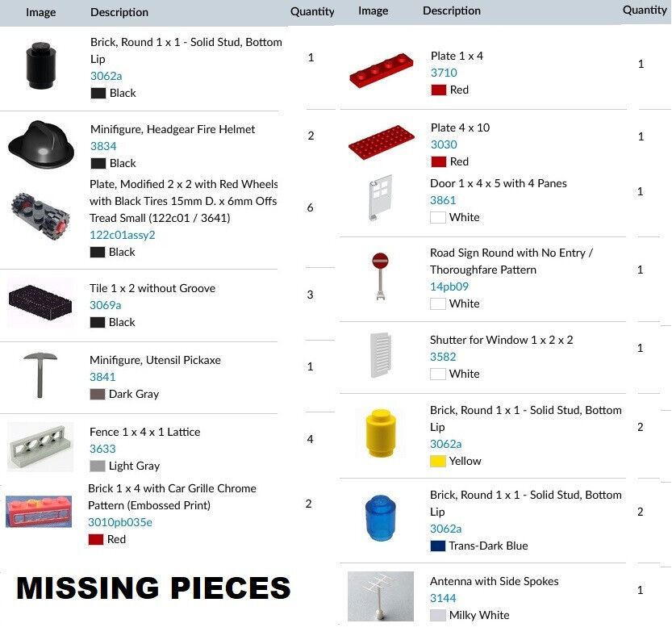Open part link 3010pb035e
This screenshot has width=672, height=640.
pos(120,522)
